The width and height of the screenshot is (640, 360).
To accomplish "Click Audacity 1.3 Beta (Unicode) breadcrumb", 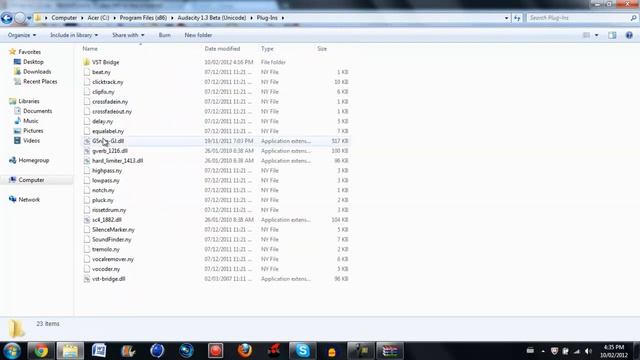I will click(212, 18).
